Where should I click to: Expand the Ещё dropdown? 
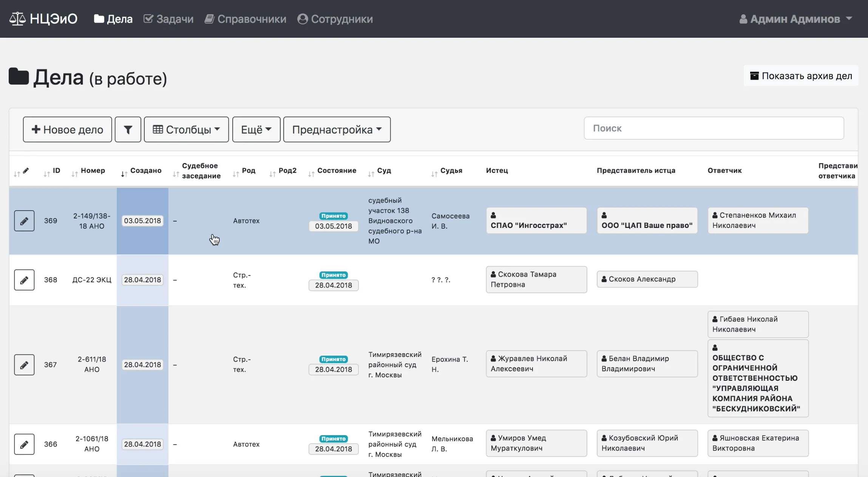[256, 129]
